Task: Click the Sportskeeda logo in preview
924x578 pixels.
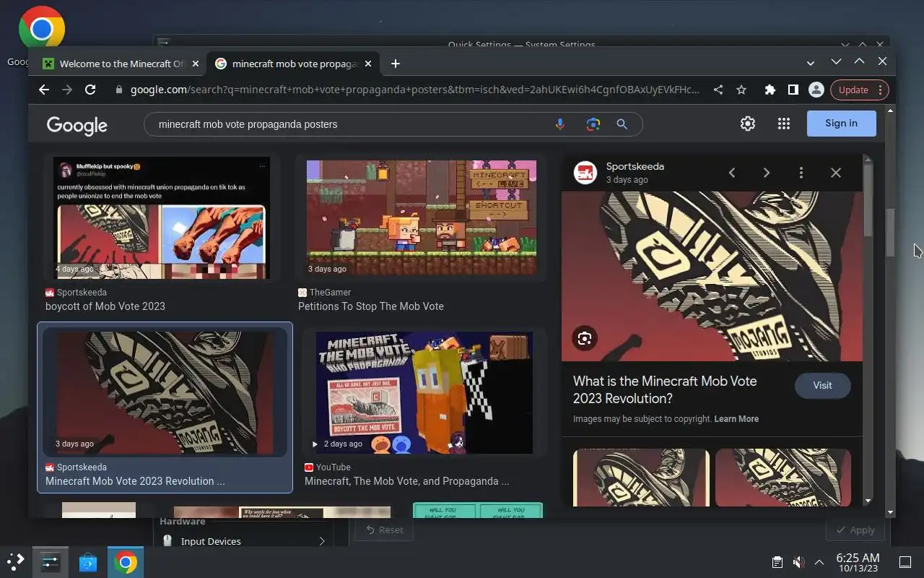Action: pyautogui.click(x=585, y=173)
